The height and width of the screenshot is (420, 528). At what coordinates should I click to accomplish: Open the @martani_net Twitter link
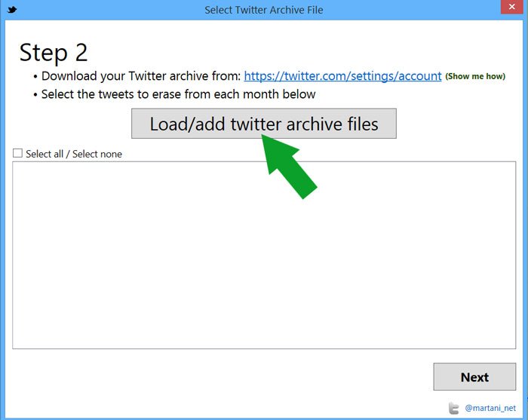coord(490,408)
